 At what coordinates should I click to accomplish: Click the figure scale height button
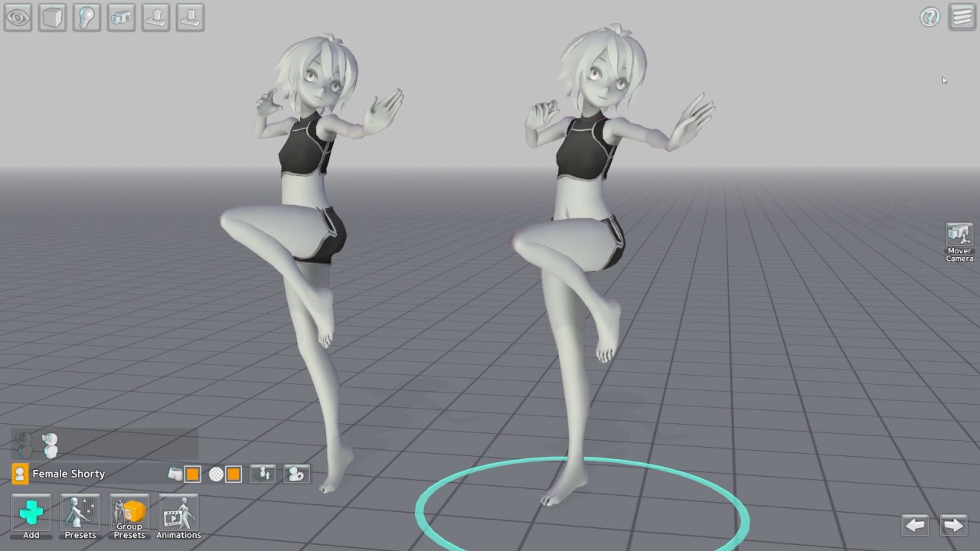click(x=263, y=474)
